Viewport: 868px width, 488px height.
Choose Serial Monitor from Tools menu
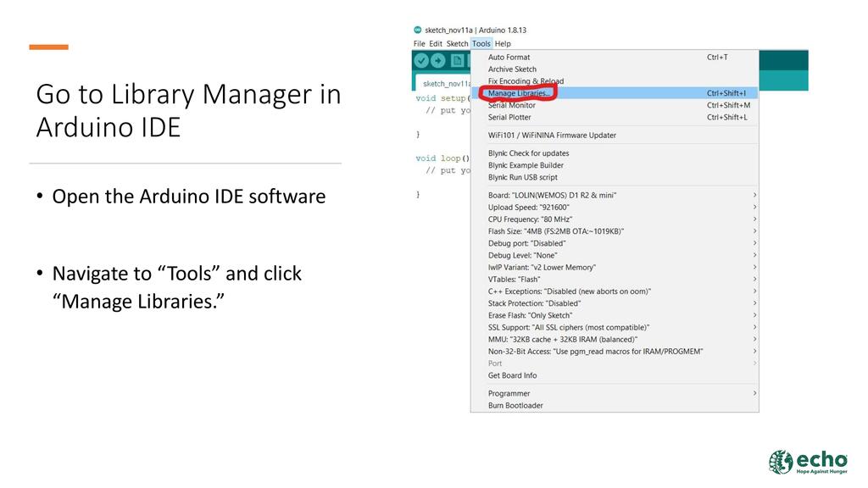pos(511,105)
